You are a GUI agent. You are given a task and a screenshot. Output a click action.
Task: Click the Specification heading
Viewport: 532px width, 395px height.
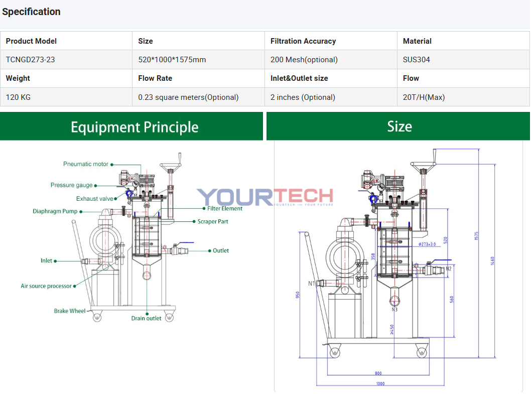(x=31, y=12)
